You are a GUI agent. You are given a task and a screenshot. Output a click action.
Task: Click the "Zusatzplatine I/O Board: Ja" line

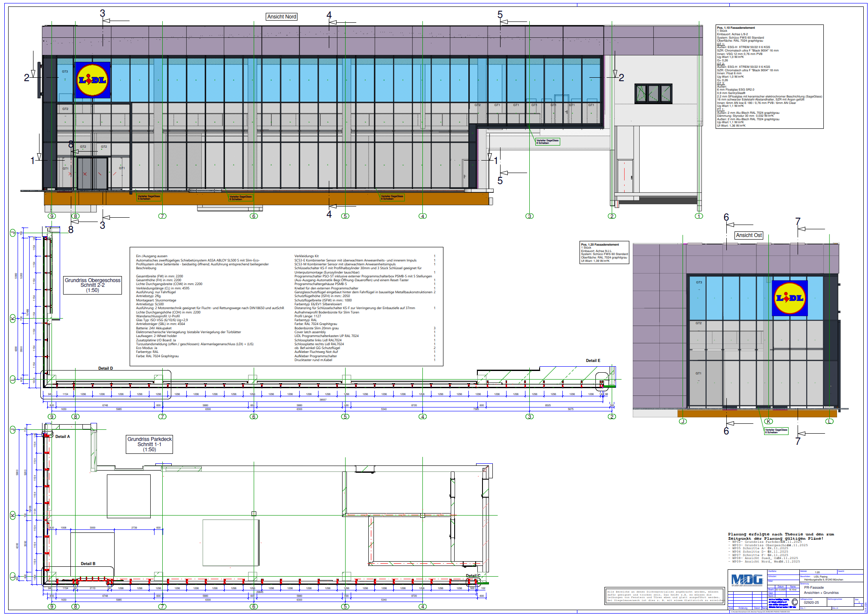[156, 340]
